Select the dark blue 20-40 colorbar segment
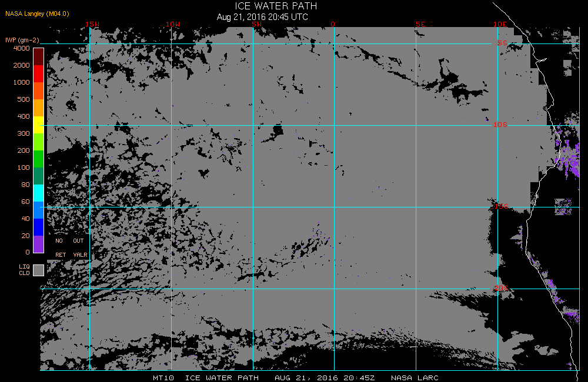The height and width of the screenshot is (382, 588). 39,227
